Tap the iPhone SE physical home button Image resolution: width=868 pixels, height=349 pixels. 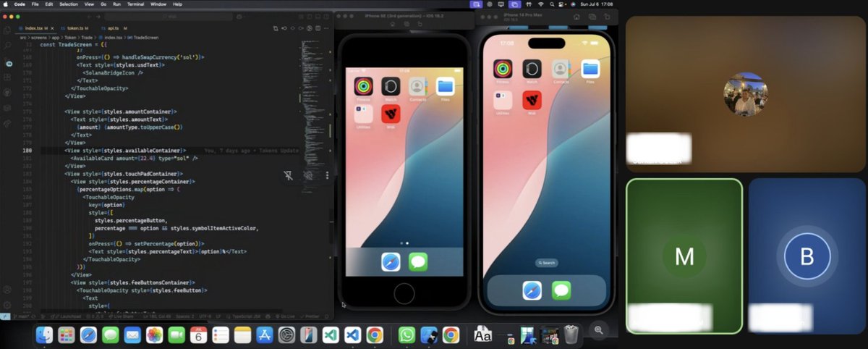404,294
